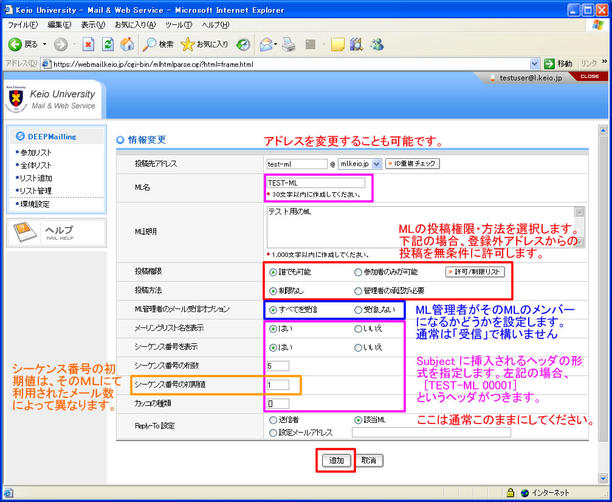
Task: Click the browser Back arrow icon
Action: [17, 44]
